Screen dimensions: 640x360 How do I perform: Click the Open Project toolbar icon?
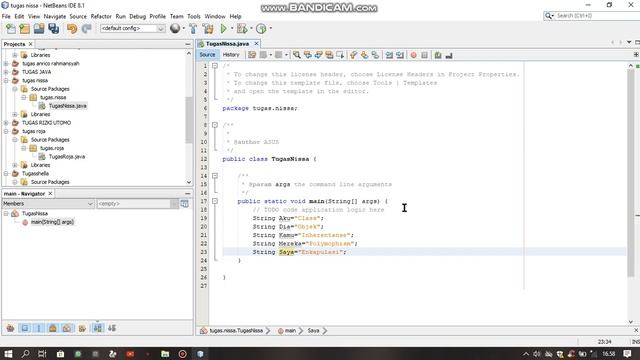pos(39,29)
